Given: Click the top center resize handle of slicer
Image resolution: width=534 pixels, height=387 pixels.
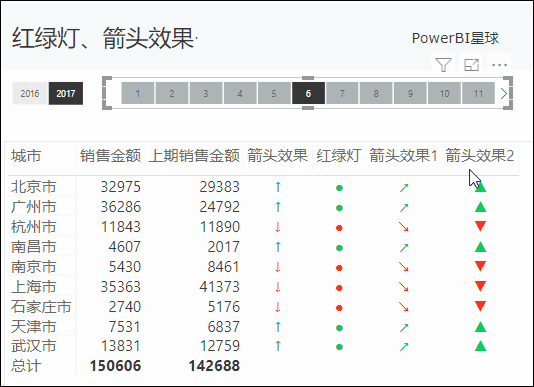Looking at the screenshot, I should [x=308, y=78].
